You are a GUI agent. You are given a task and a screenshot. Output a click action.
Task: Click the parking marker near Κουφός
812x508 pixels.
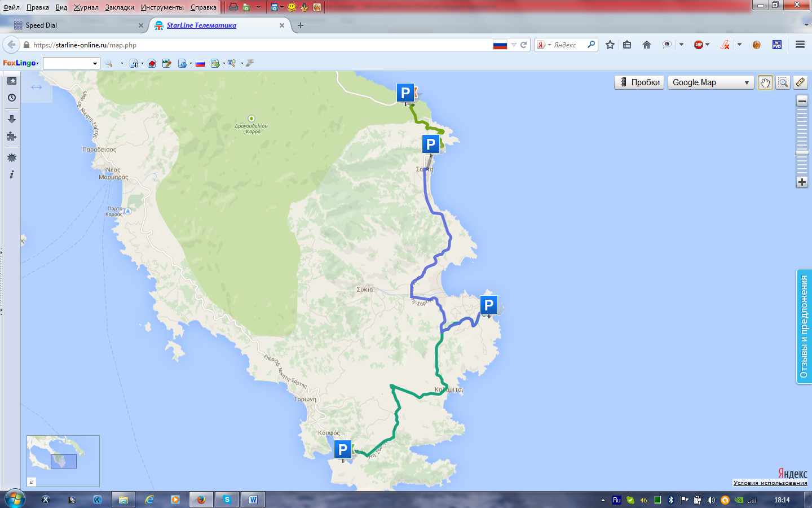[343, 450]
